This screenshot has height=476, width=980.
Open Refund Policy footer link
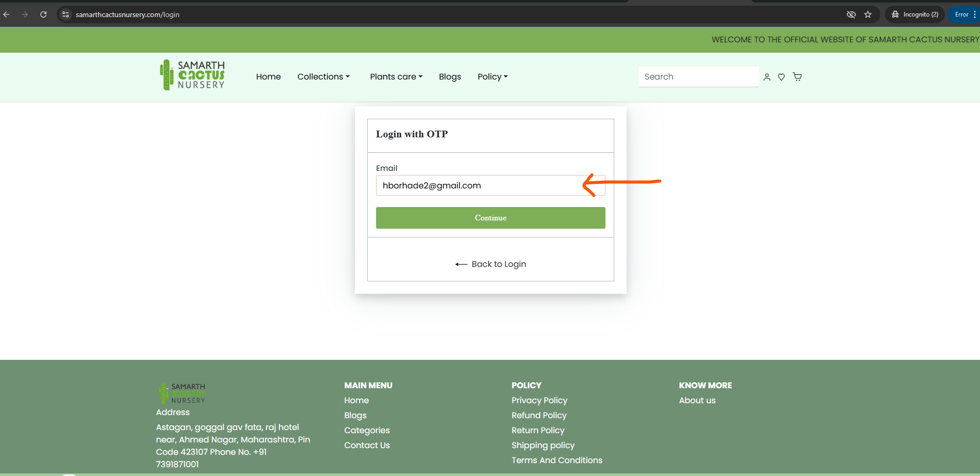click(x=539, y=415)
